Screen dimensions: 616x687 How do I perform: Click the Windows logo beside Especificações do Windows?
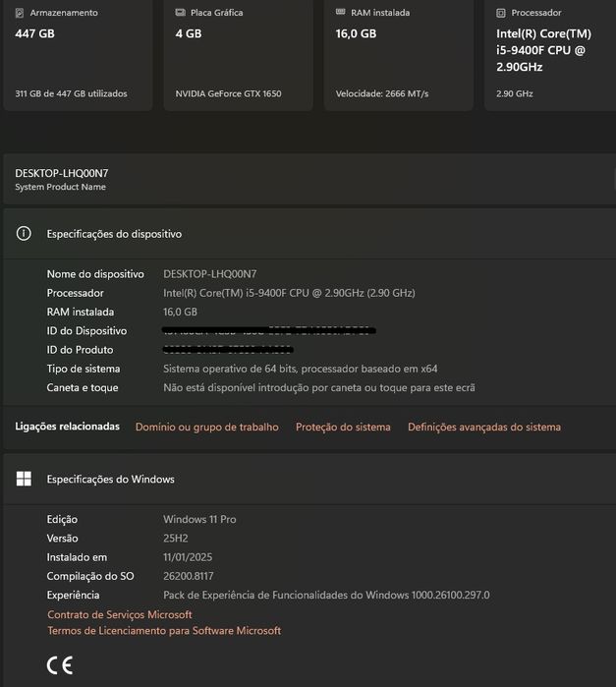point(24,479)
